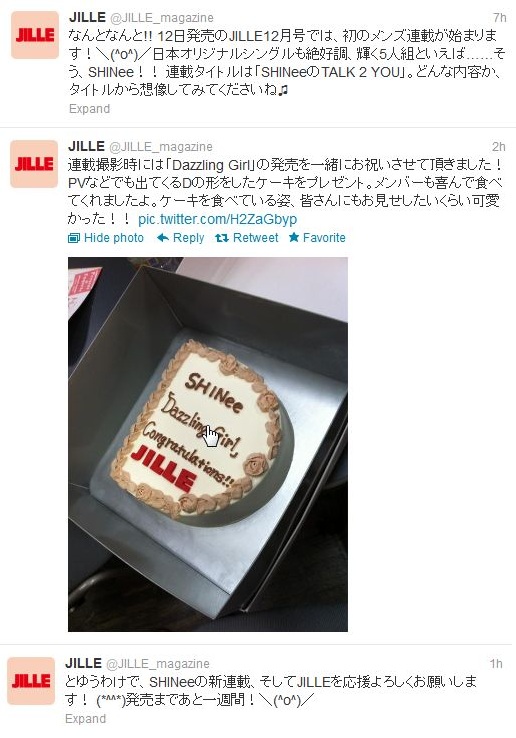This screenshot has height=738, width=516.
Task: Click the retweet arrows icon
Action: tap(222, 238)
